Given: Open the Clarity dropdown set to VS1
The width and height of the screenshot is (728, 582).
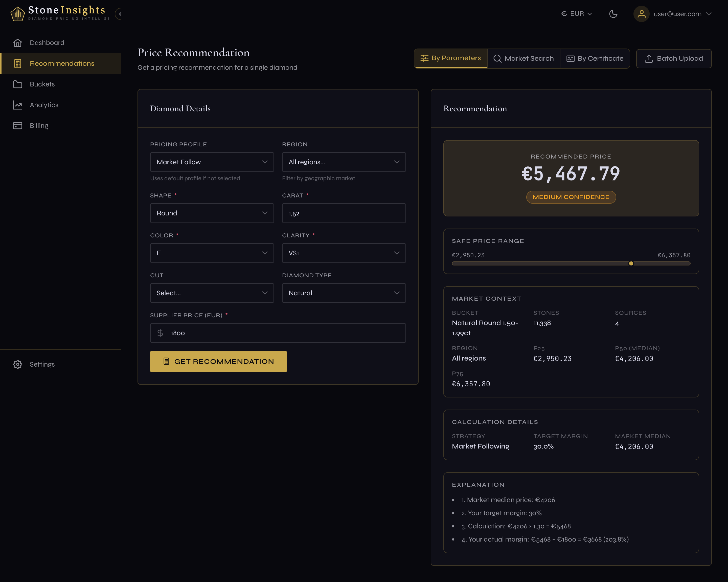Looking at the screenshot, I should [x=344, y=253].
